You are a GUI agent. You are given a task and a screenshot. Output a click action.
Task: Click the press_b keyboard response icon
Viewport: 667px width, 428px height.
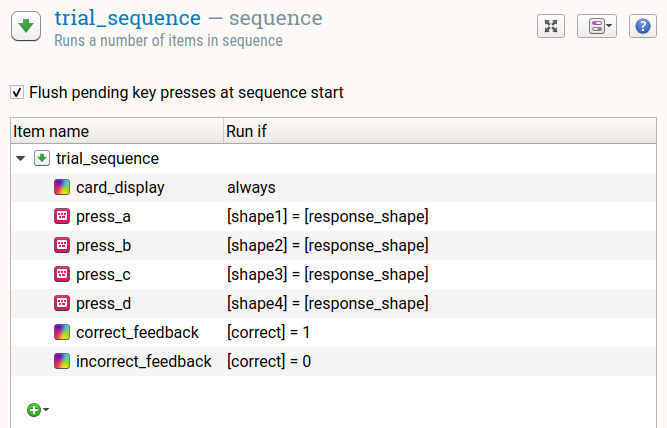[x=62, y=245]
